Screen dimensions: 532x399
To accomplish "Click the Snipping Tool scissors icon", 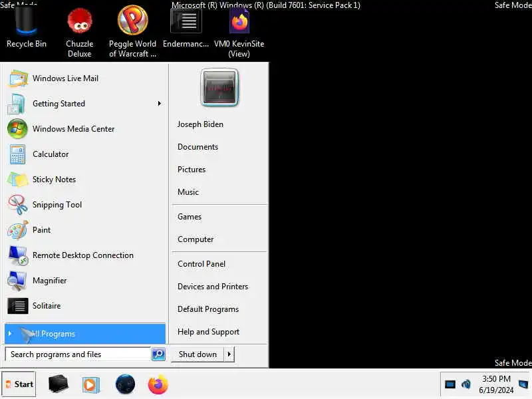I will click(18, 205).
